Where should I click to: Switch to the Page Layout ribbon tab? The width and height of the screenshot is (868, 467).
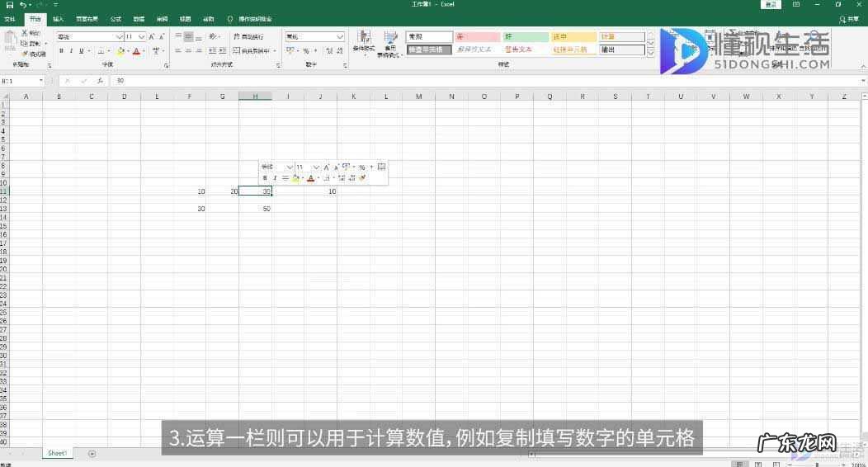click(x=87, y=19)
